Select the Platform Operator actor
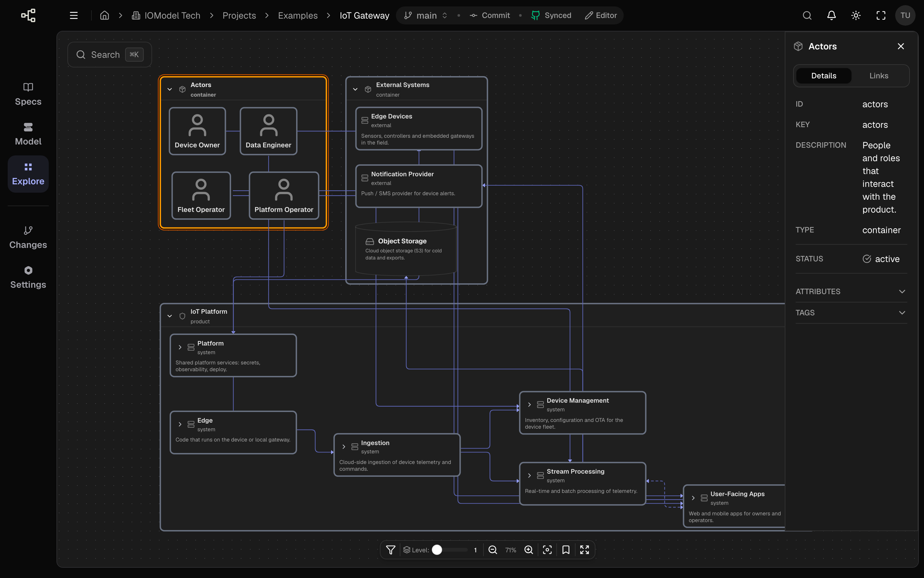Viewport: 924px width, 578px height. point(284,196)
